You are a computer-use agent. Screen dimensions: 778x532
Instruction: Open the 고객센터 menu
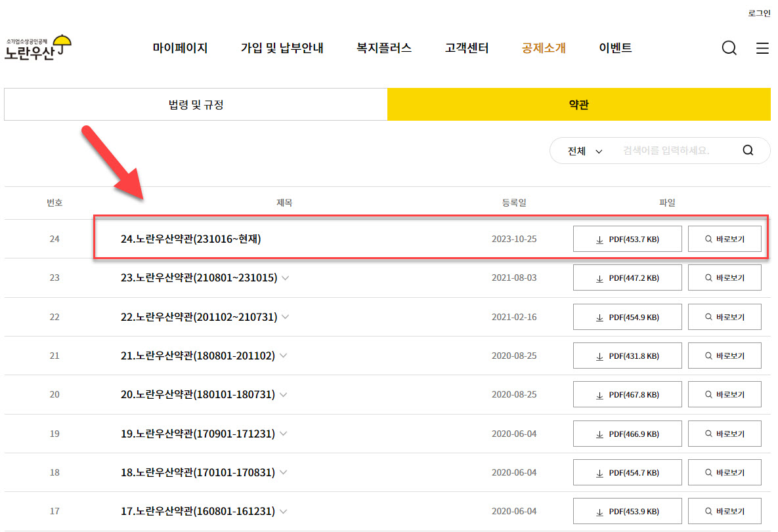click(x=467, y=48)
